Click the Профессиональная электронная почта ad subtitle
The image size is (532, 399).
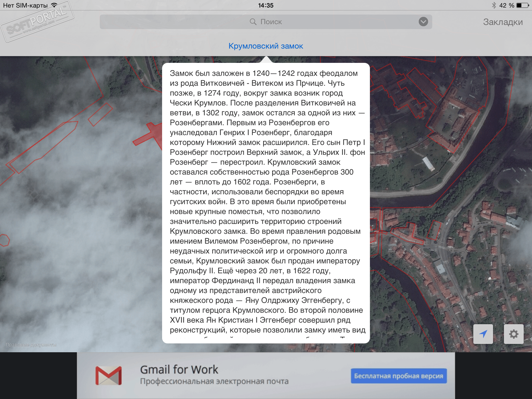pyautogui.click(x=214, y=381)
